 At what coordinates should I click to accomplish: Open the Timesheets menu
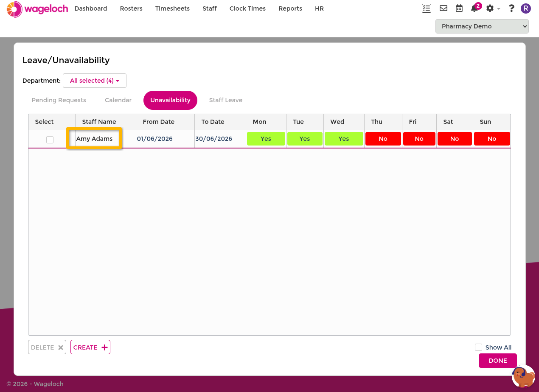pyautogui.click(x=172, y=8)
